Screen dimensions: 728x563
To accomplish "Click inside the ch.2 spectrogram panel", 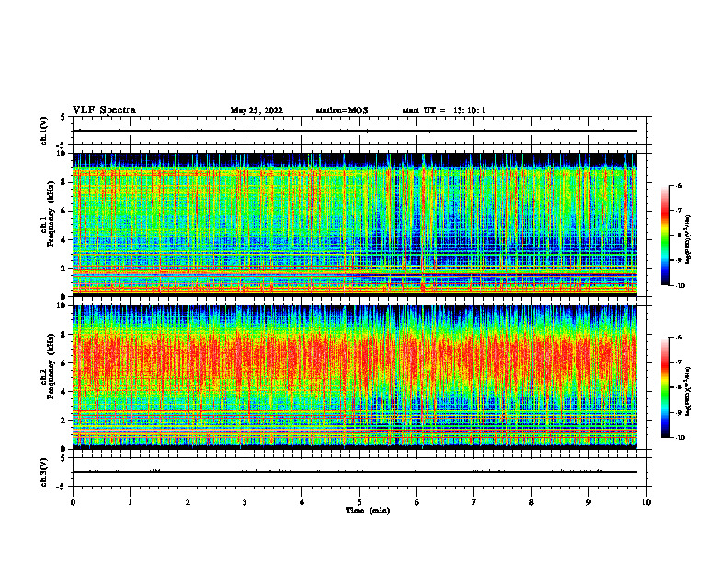I will coord(355,377).
